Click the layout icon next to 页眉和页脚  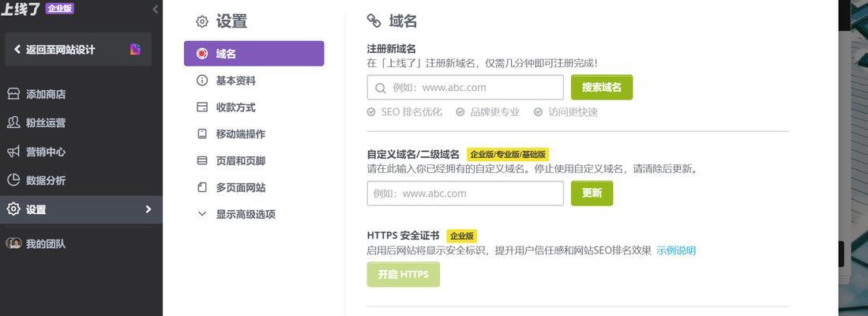coord(202,160)
